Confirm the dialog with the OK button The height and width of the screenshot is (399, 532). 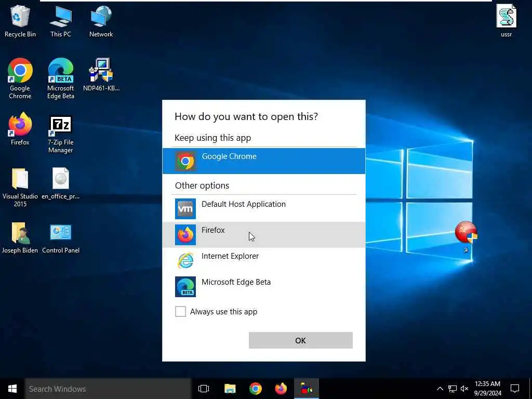pyautogui.click(x=301, y=340)
